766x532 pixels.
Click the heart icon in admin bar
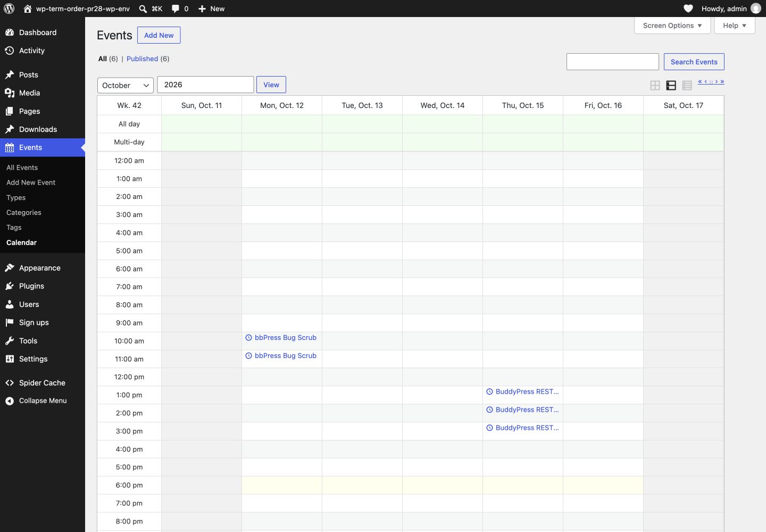pos(688,9)
